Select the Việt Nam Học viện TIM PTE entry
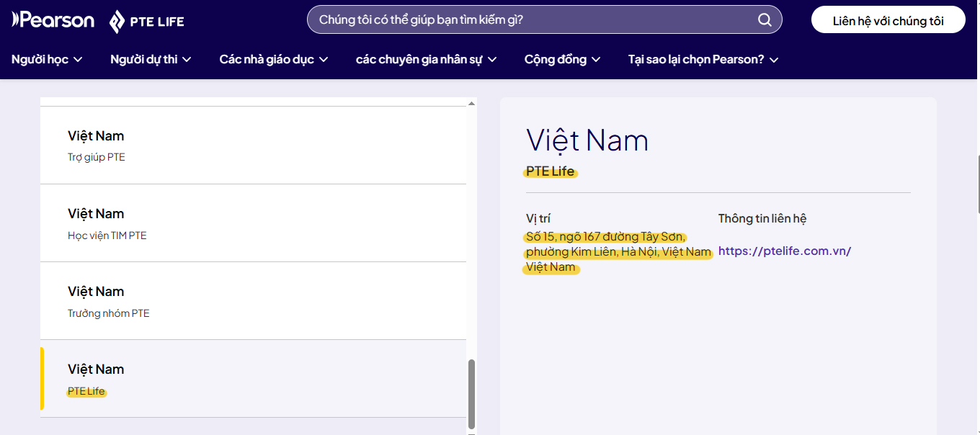 click(253, 223)
